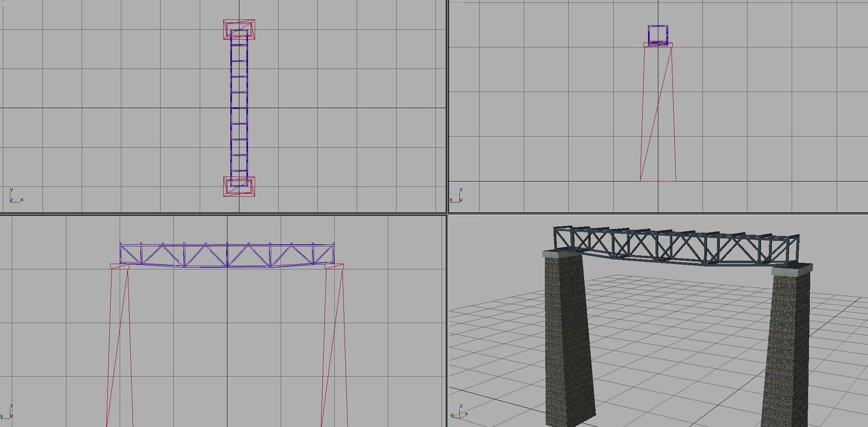
Task: Select the blue truss girder in Left viewport
Action: coord(227,255)
